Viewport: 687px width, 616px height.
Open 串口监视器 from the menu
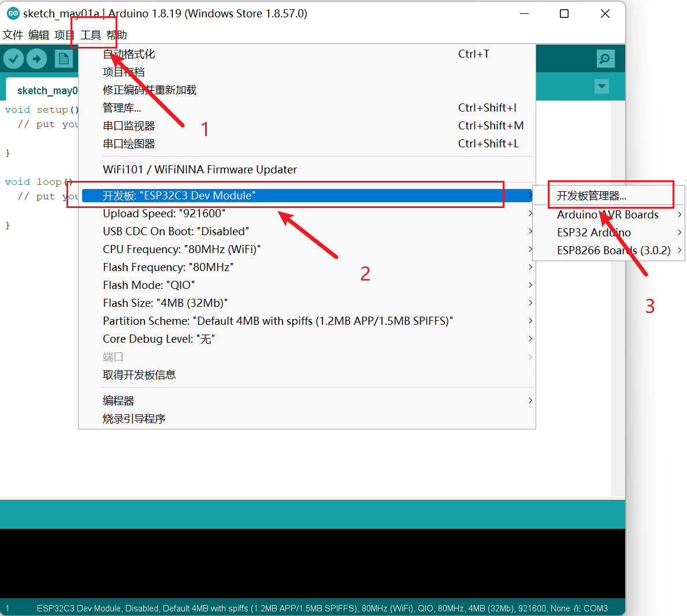[307, 126]
